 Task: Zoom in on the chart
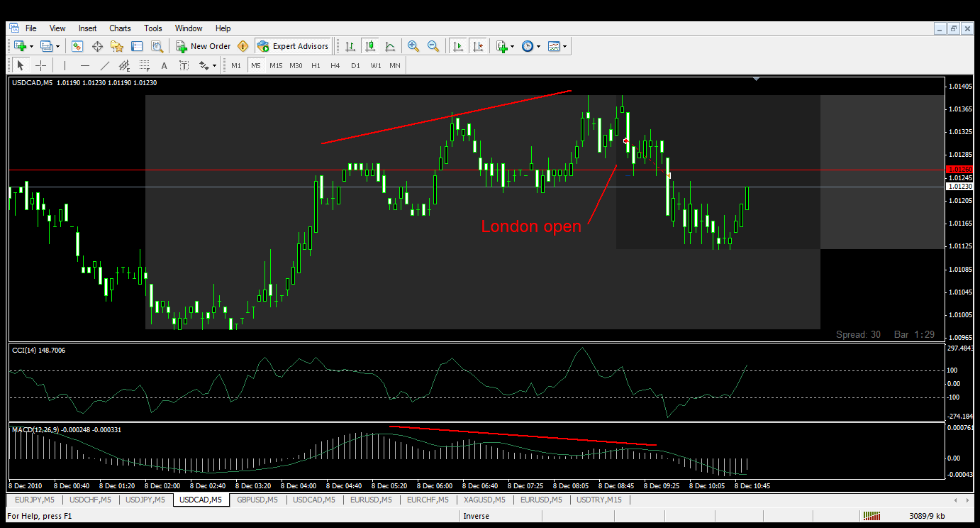pos(413,46)
